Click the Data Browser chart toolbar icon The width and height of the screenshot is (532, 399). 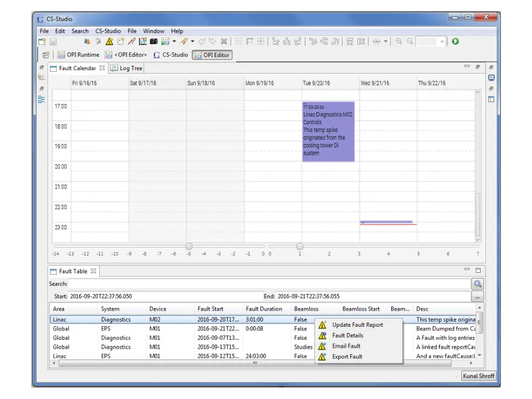[143, 42]
